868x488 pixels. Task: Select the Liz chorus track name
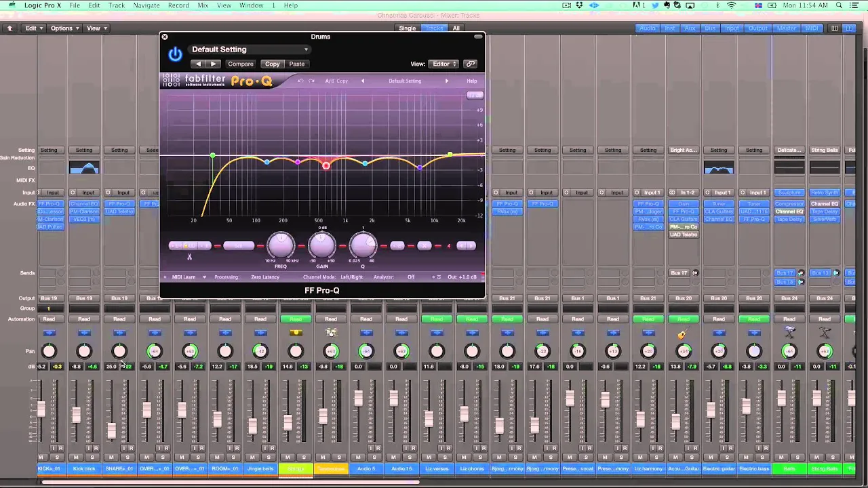pyautogui.click(x=472, y=468)
